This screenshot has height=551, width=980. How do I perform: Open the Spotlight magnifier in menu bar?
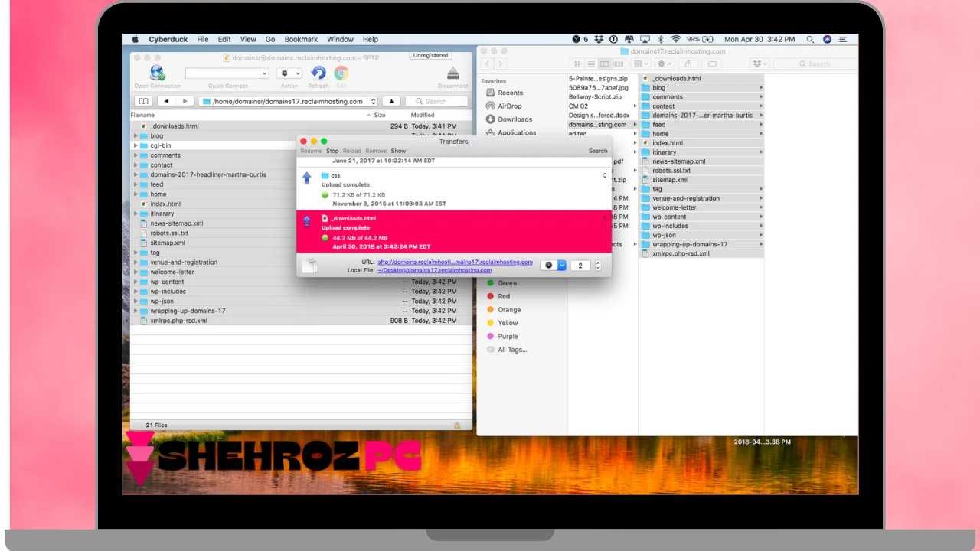tap(810, 39)
